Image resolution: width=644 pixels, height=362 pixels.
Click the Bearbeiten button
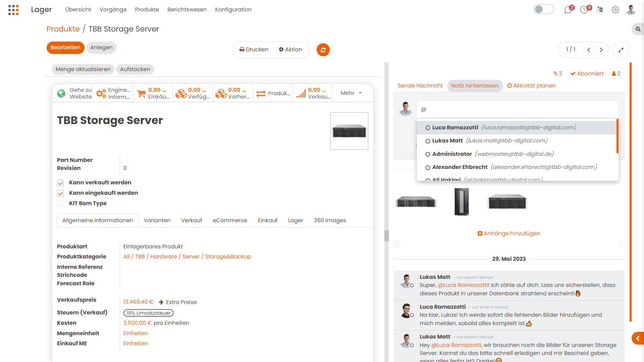[65, 48]
